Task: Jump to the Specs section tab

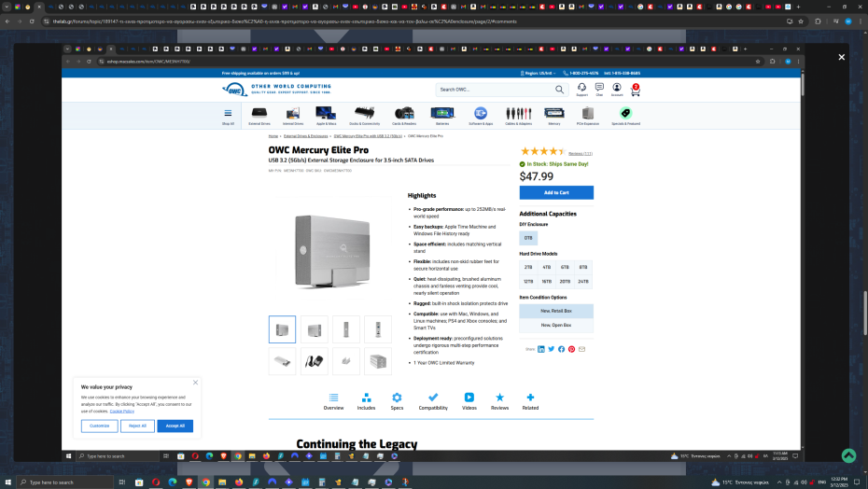Action: point(397,401)
